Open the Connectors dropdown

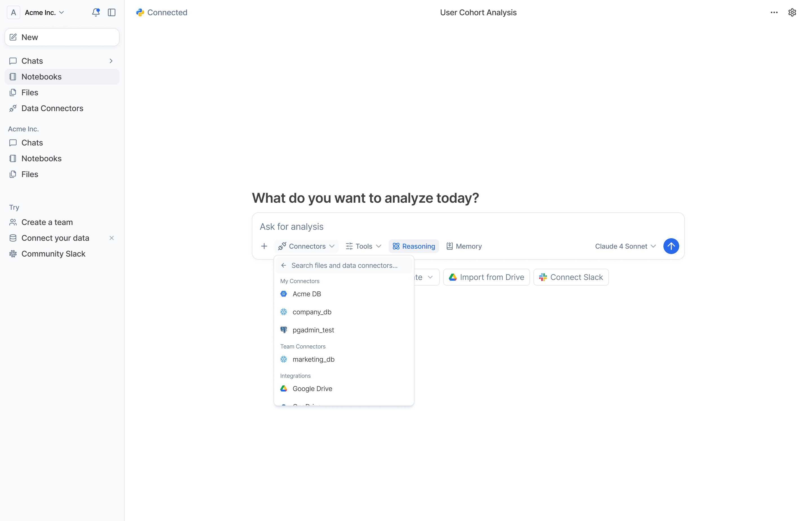click(x=306, y=246)
